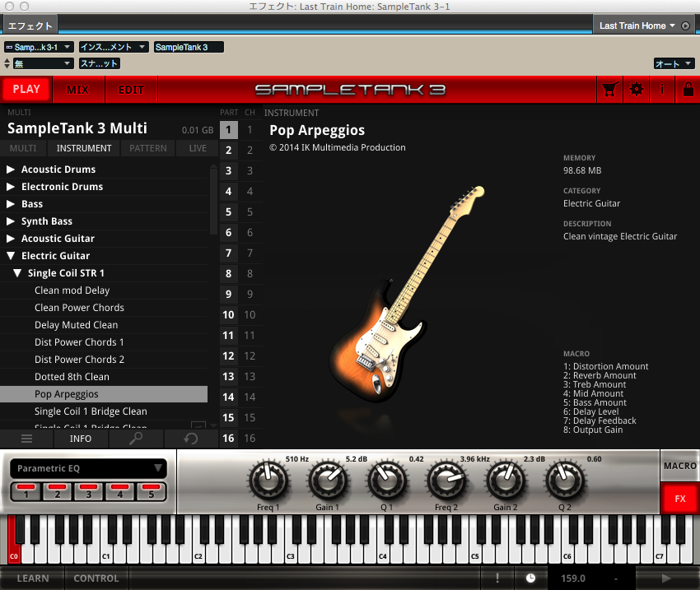Image resolution: width=700 pixels, height=590 pixels.
Task: Open the Parametric EQ effect dropdown
Action: pyautogui.click(x=88, y=468)
